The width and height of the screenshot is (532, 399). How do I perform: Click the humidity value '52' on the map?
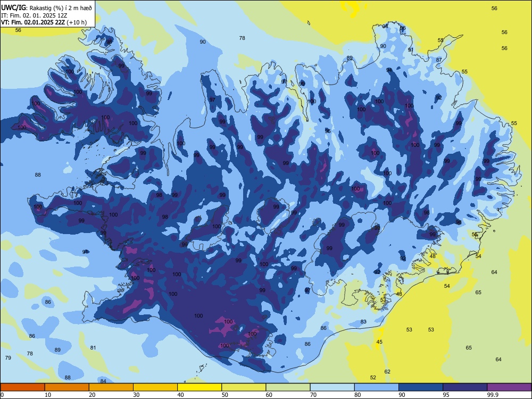[x=373, y=377]
